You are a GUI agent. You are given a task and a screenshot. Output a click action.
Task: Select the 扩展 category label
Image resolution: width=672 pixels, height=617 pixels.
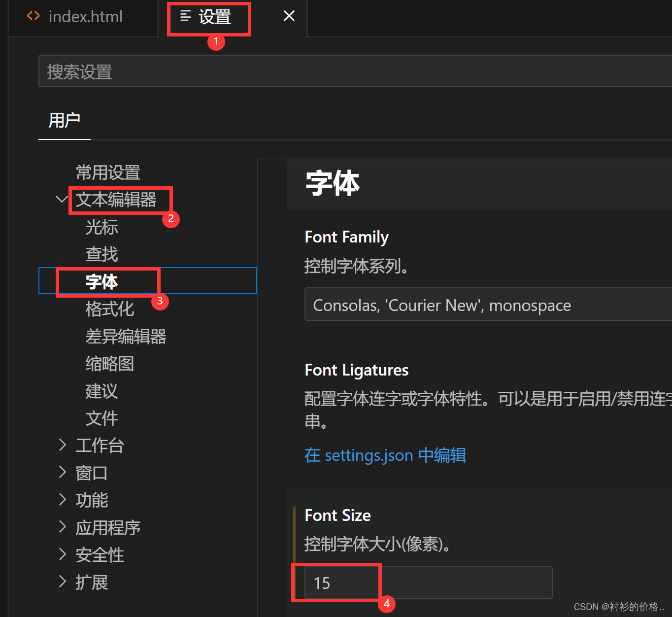point(92,583)
